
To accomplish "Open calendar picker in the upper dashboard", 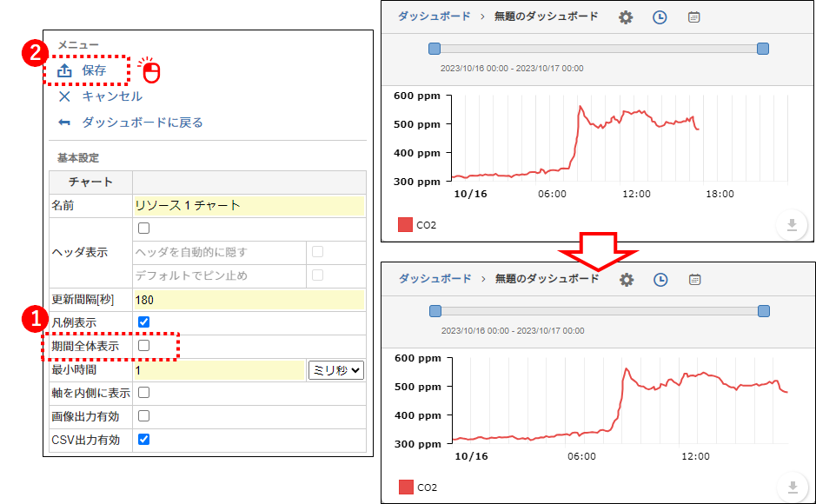I will (x=693, y=17).
